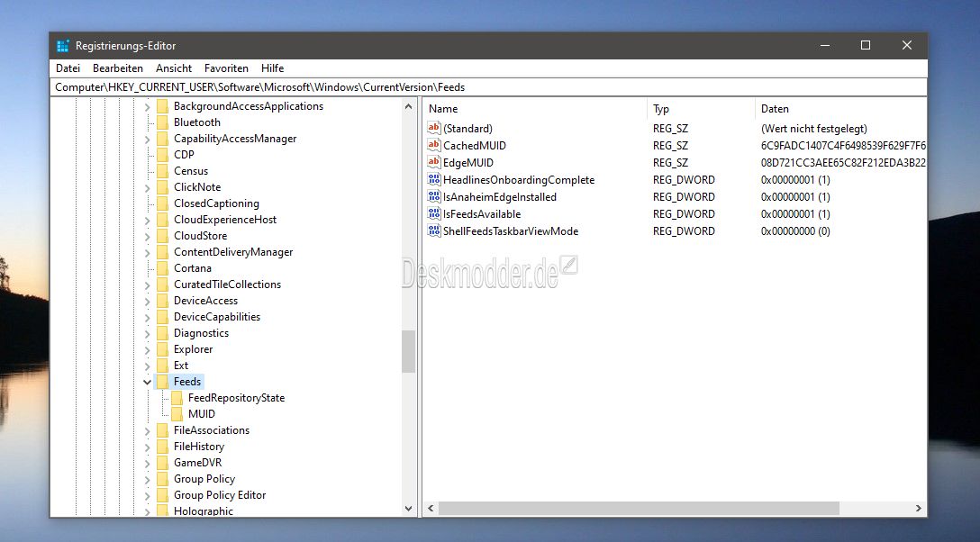This screenshot has width=980, height=542.
Task: Click the tree pane scroll up arrow
Action: point(409,106)
